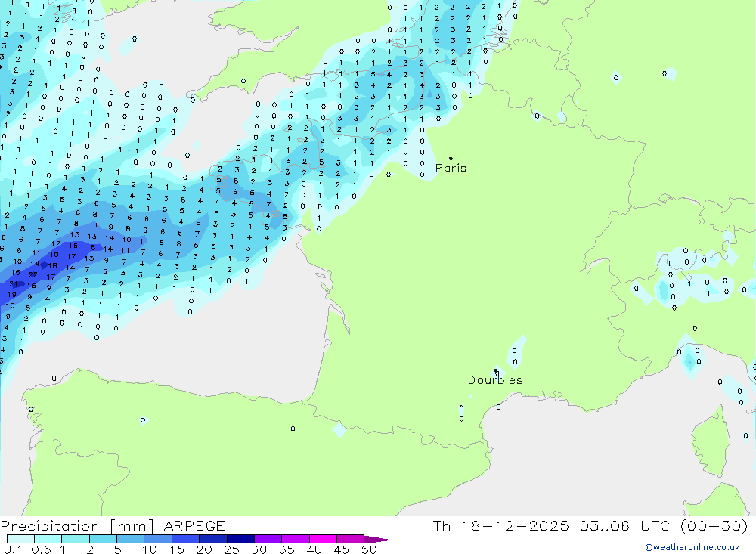The image size is (756, 554).
Task: Select the 35–40 mm violet legend swatch
Action: pos(295,539)
